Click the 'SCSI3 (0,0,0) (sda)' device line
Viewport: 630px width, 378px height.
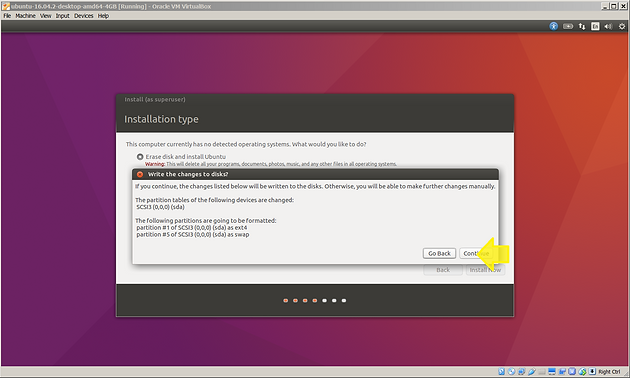(x=160, y=207)
